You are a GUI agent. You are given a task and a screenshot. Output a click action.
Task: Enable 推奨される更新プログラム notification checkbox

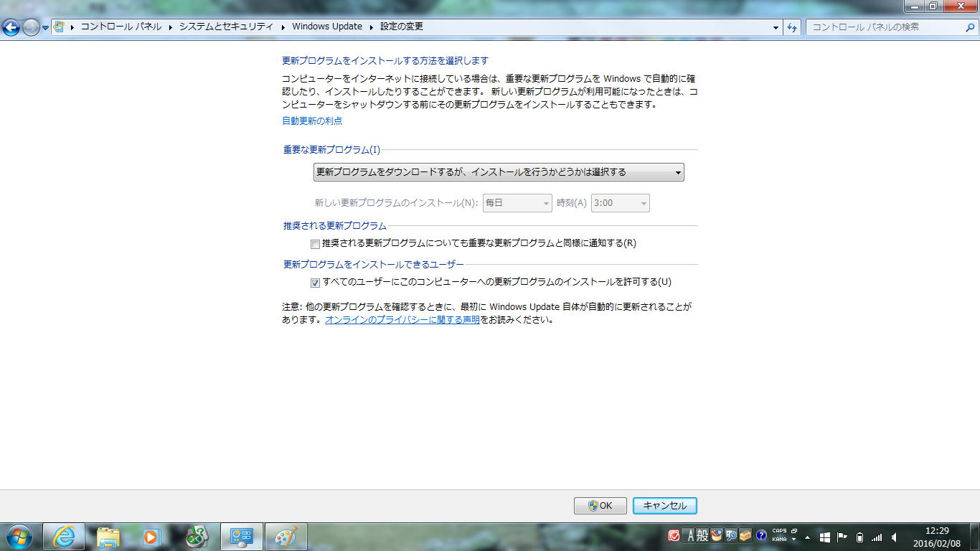[x=315, y=244]
